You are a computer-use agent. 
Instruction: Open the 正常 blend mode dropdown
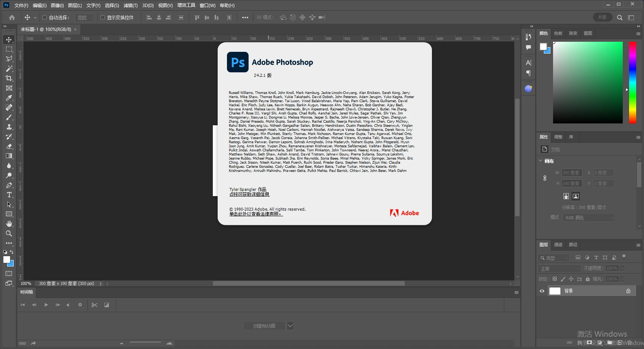pyautogui.click(x=559, y=268)
